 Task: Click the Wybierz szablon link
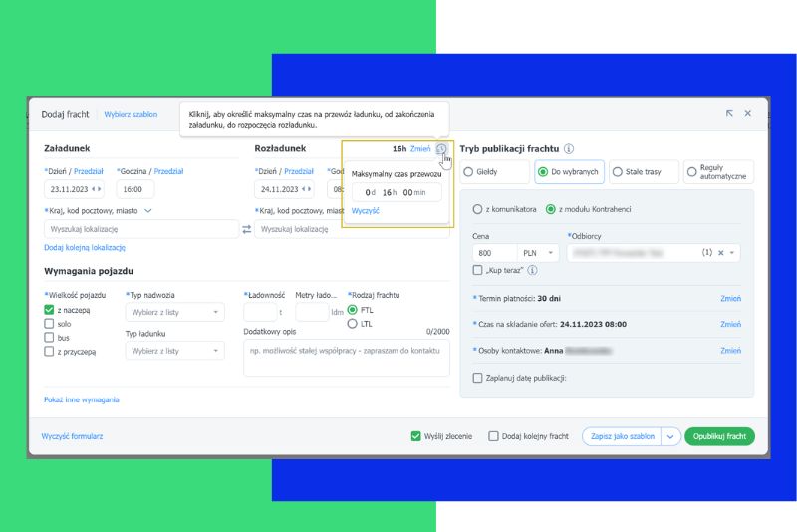coord(131,114)
